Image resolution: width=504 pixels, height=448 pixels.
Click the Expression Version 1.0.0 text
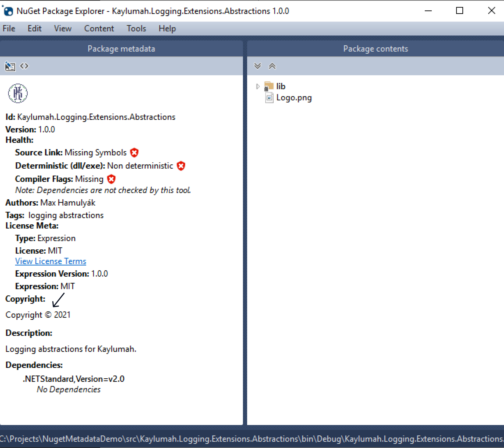point(62,274)
